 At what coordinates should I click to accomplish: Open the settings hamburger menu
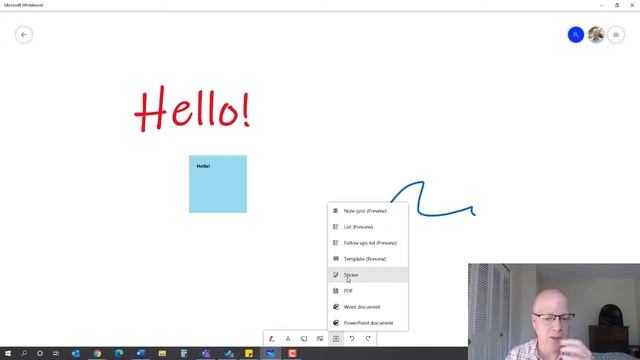pyautogui.click(x=616, y=35)
